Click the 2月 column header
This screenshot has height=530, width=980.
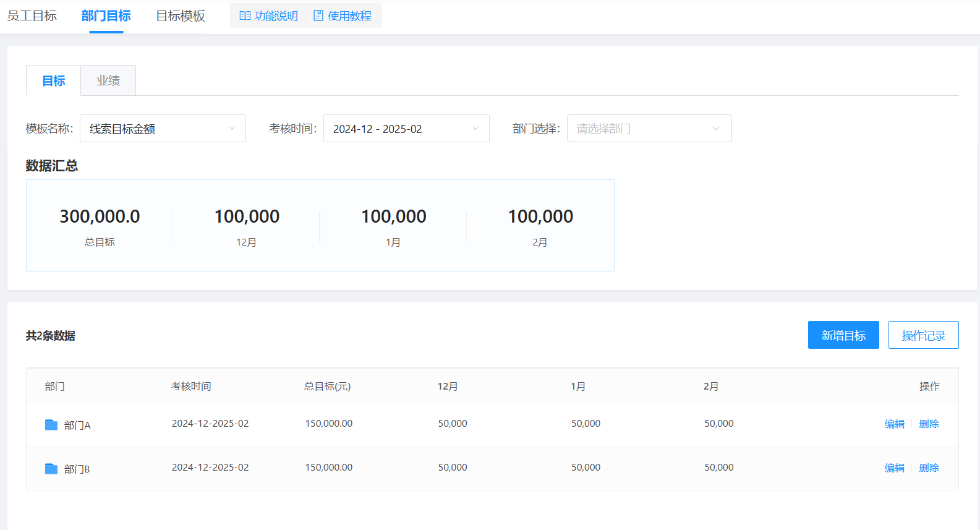(711, 387)
